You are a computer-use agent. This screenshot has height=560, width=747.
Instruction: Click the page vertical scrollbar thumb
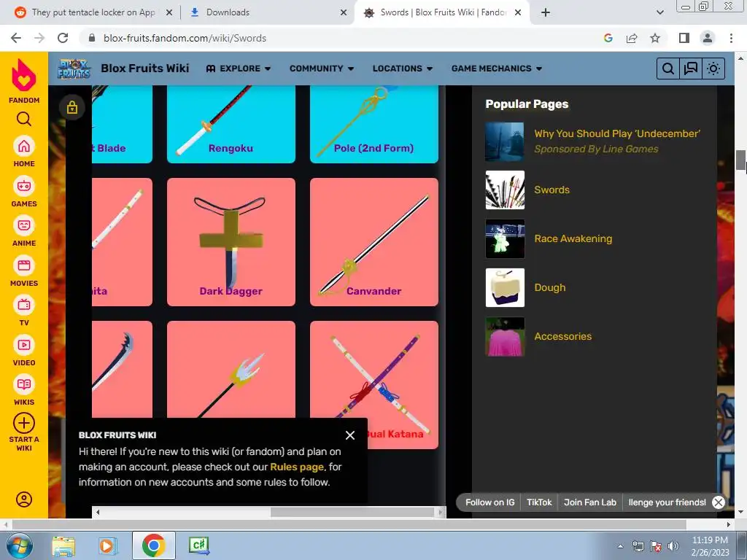coord(741,160)
